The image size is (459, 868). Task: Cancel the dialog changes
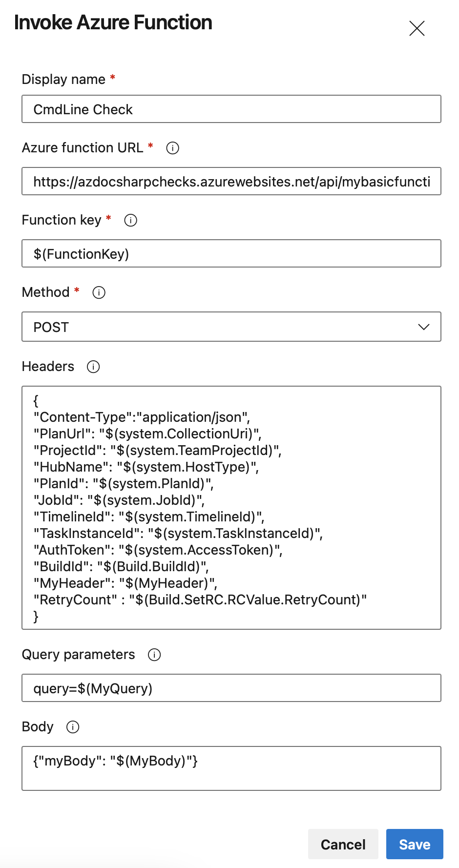[343, 844]
